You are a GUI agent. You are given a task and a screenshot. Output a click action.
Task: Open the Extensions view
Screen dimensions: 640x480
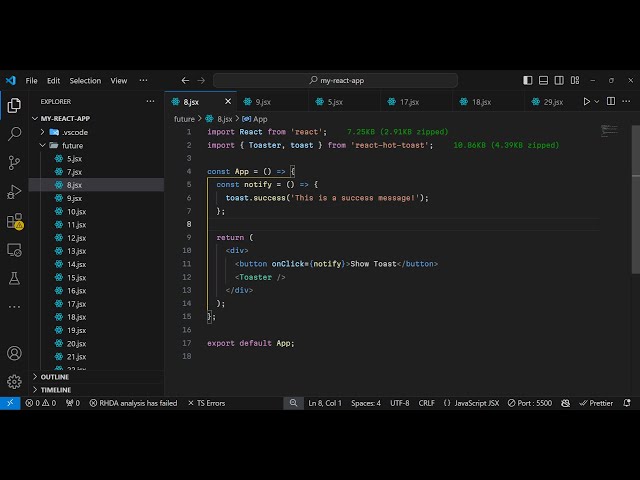pyautogui.click(x=14, y=221)
